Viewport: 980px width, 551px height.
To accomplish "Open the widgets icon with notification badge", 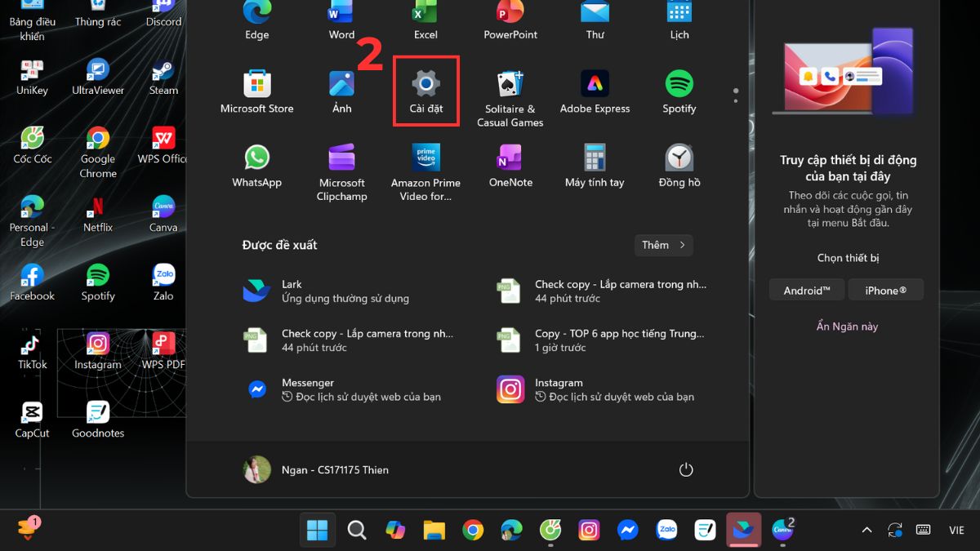I will coord(27,528).
